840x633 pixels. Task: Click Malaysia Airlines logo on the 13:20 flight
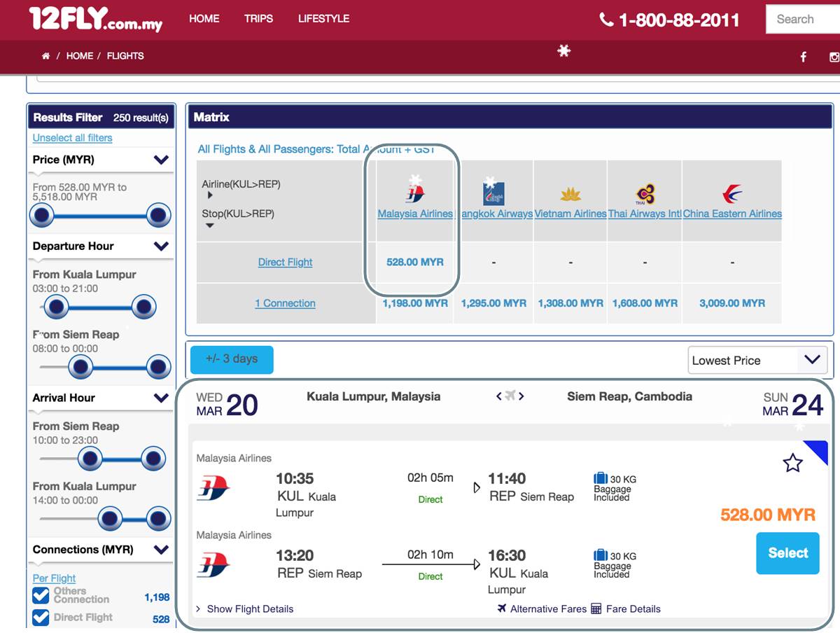213,565
